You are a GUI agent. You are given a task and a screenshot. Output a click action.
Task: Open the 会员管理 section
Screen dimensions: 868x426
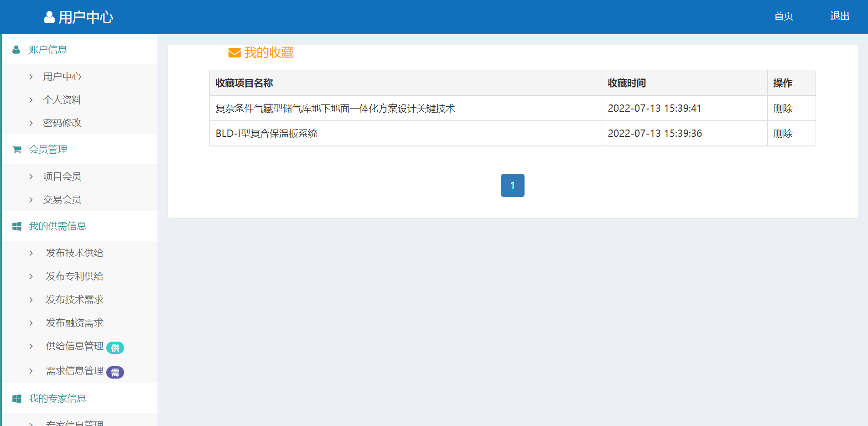pos(48,150)
